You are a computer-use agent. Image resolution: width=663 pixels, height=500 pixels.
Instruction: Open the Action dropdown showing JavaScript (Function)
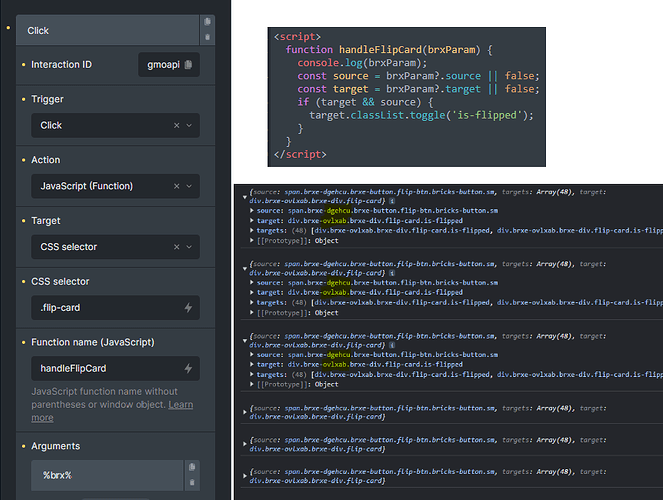pyautogui.click(x=115, y=186)
